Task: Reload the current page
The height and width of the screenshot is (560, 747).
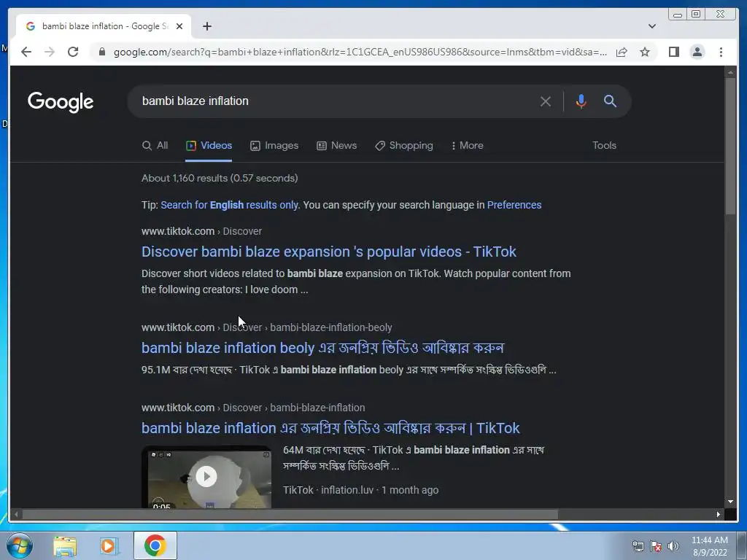Action: pos(73,52)
